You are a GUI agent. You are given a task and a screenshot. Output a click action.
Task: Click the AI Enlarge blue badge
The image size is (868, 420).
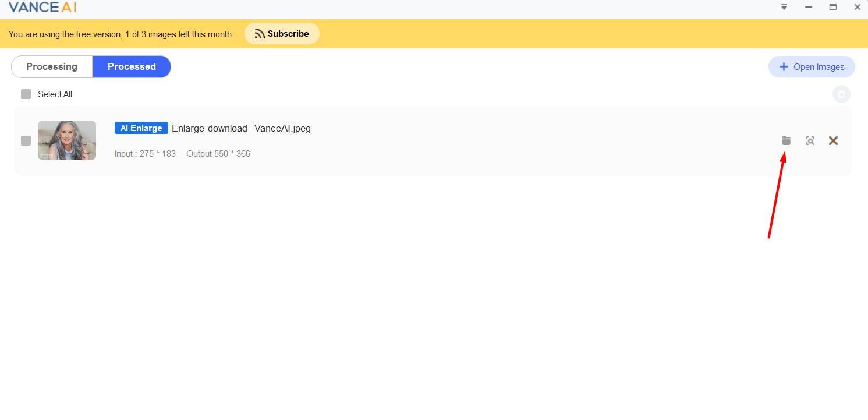[141, 128]
